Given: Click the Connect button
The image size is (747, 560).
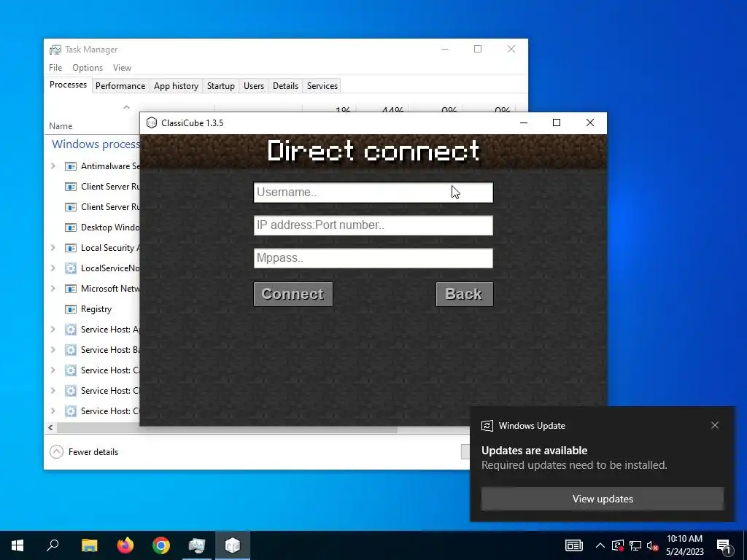Looking at the screenshot, I should 293,295.
